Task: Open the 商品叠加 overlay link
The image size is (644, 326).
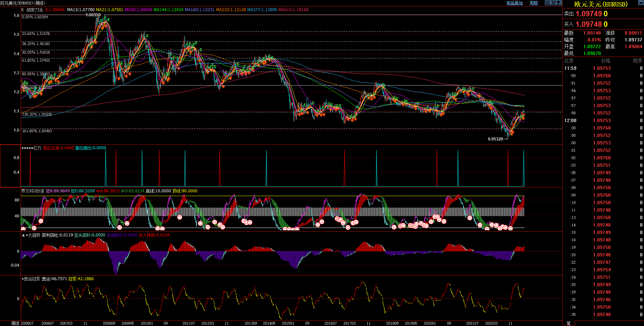Action: point(514,3)
